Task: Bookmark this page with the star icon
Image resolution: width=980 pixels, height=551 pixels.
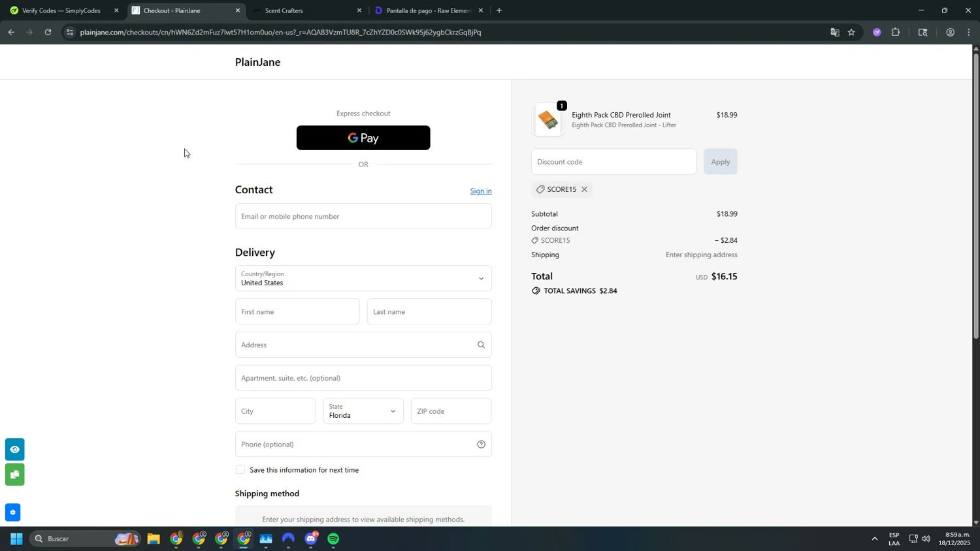Action: pyautogui.click(x=851, y=32)
